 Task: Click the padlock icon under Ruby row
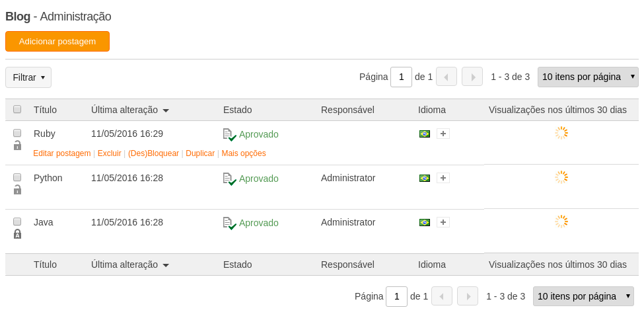click(17, 145)
